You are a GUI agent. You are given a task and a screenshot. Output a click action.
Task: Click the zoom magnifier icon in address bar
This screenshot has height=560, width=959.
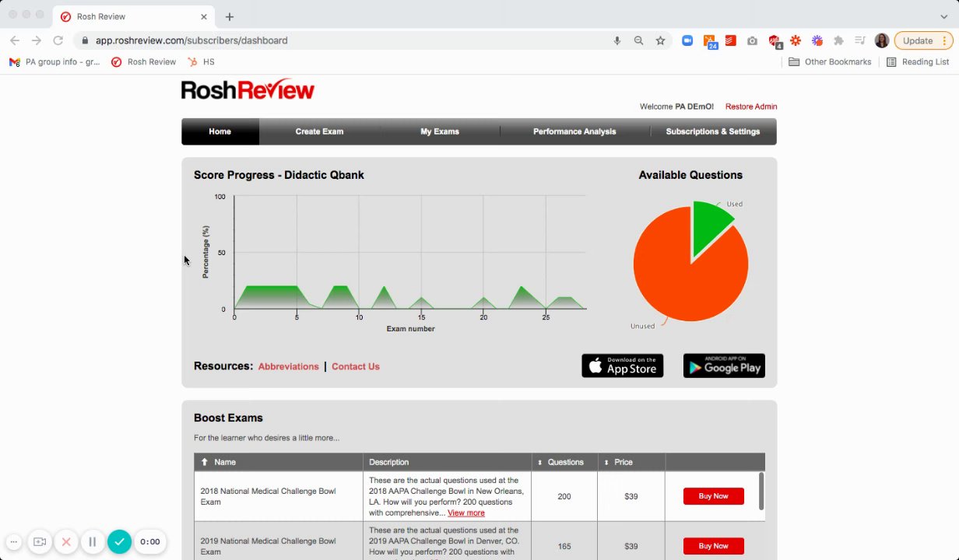[638, 40]
